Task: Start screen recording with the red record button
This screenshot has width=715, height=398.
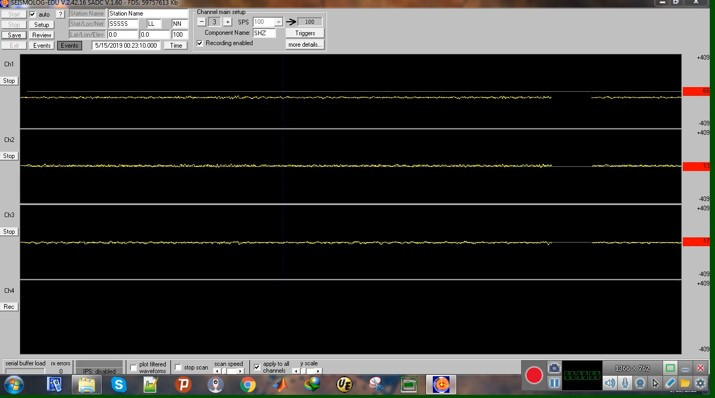Action: (534, 375)
